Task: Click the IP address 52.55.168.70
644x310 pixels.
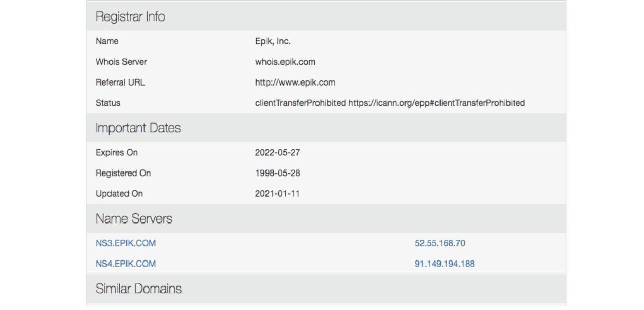Action: click(440, 243)
